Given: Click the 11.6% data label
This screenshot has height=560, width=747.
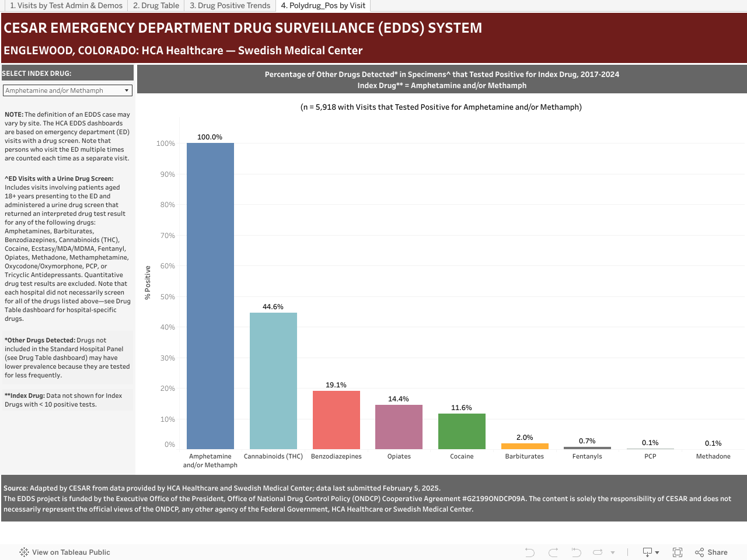Looking at the screenshot, I should click(x=462, y=408).
